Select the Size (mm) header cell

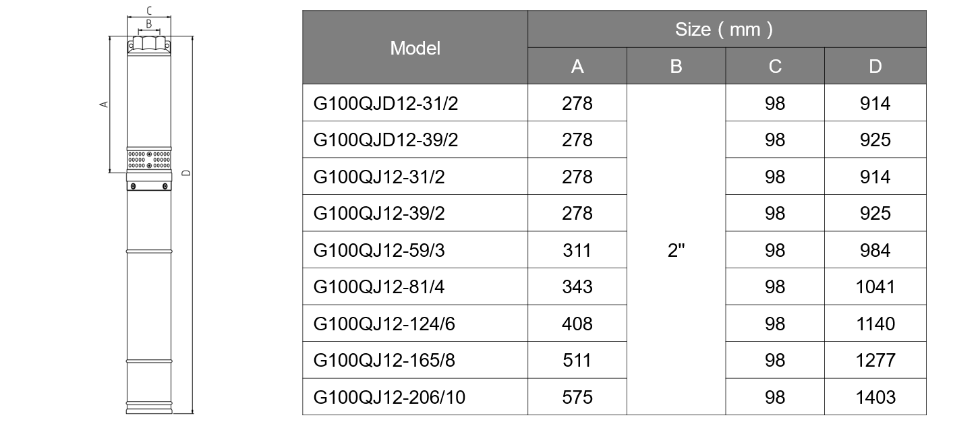726,29
